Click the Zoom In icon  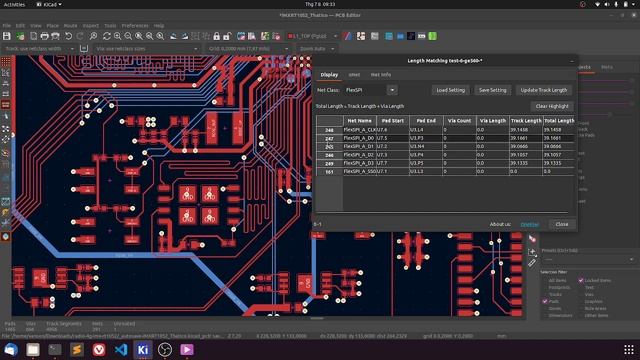(118, 36)
